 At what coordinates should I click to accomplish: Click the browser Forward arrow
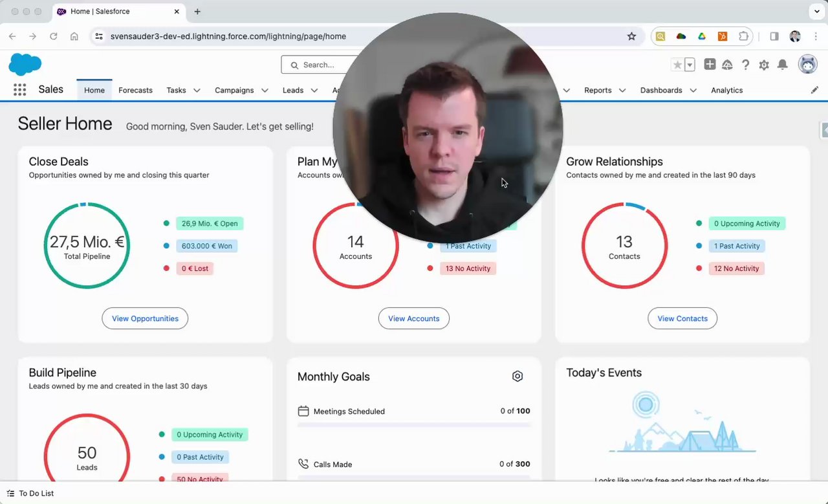pos(33,36)
